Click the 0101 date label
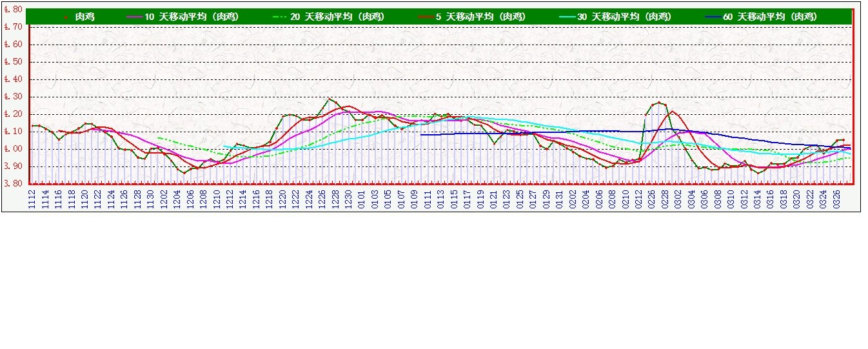The height and width of the screenshot is (349, 868). pyautogui.click(x=362, y=198)
